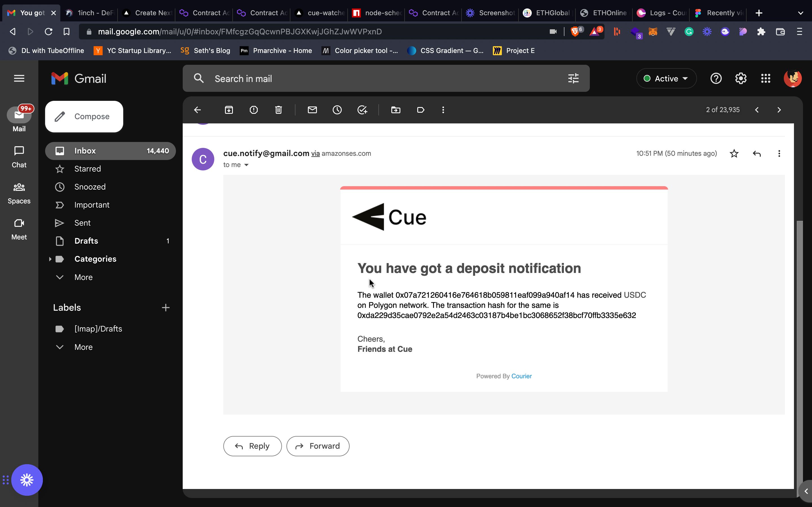Click the archive icon for this email
Image resolution: width=812 pixels, height=507 pixels.
pos(228,110)
